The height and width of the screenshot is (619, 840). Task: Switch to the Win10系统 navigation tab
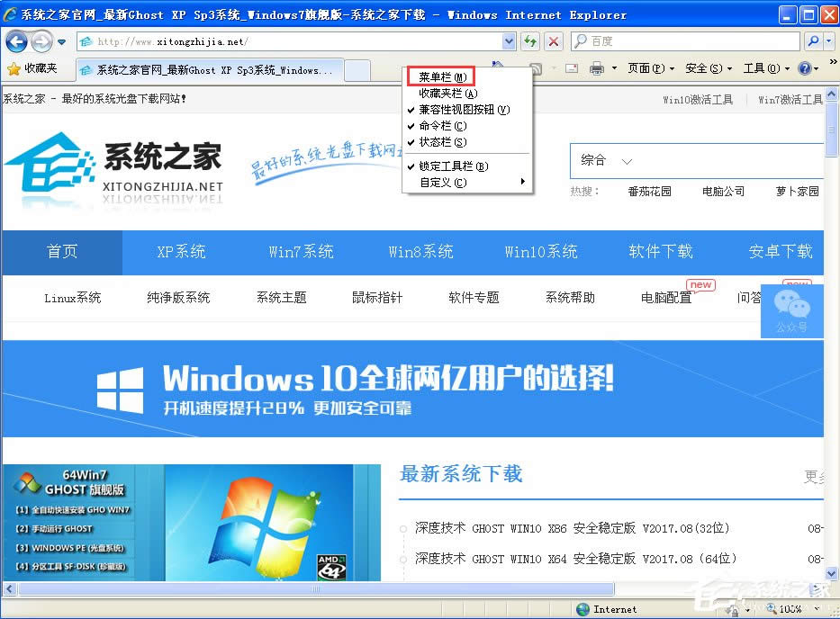pos(541,253)
